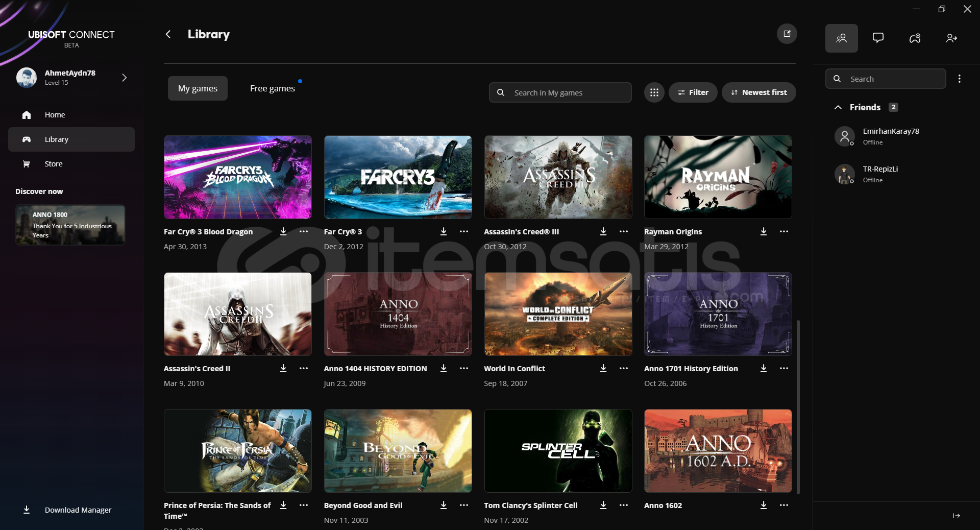The image size is (980, 530).
Task: Click the Search in My games field
Action: click(560, 92)
